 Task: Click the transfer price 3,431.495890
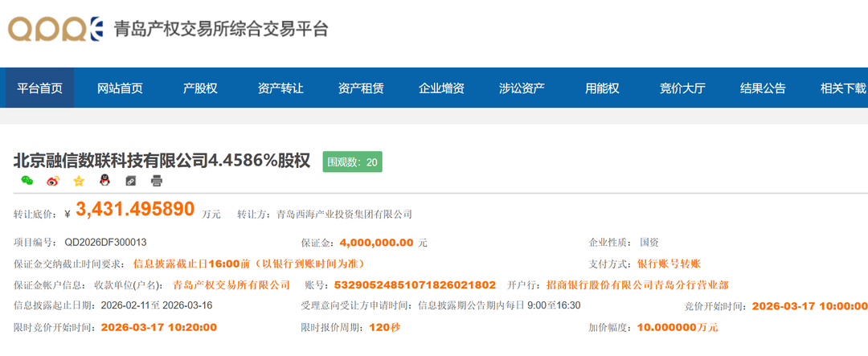click(135, 209)
